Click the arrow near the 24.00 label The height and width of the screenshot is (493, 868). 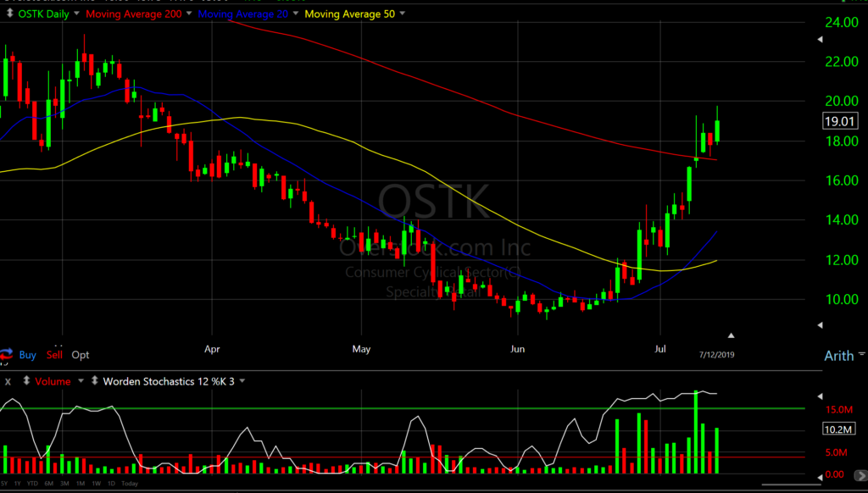821,39
